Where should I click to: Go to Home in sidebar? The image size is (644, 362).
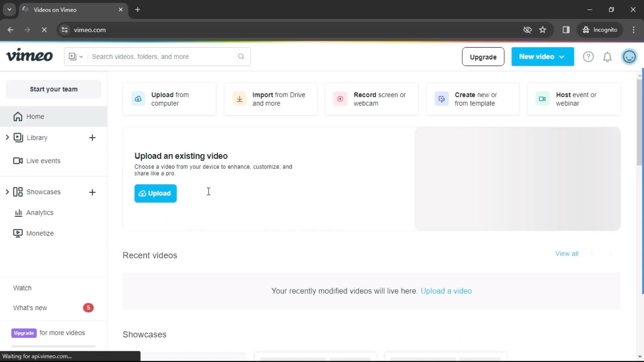coord(54,116)
